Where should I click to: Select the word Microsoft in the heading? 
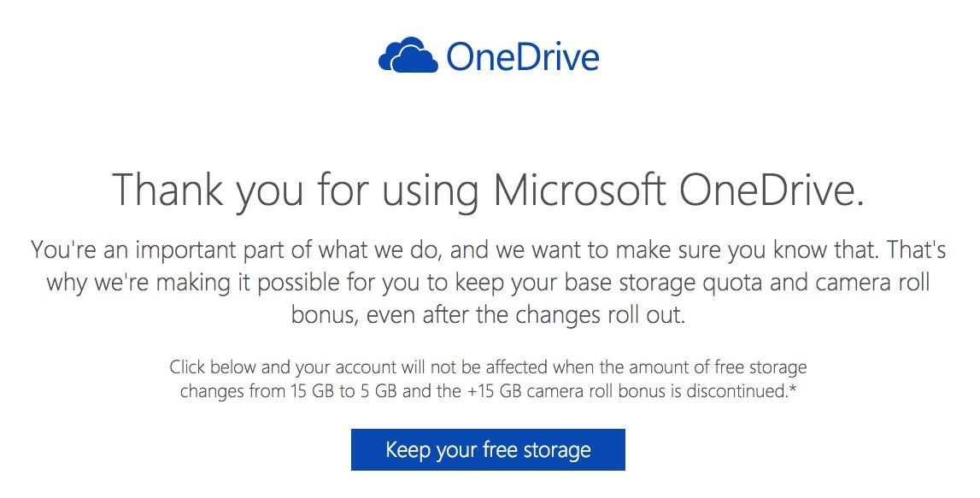click(x=580, y=190)
